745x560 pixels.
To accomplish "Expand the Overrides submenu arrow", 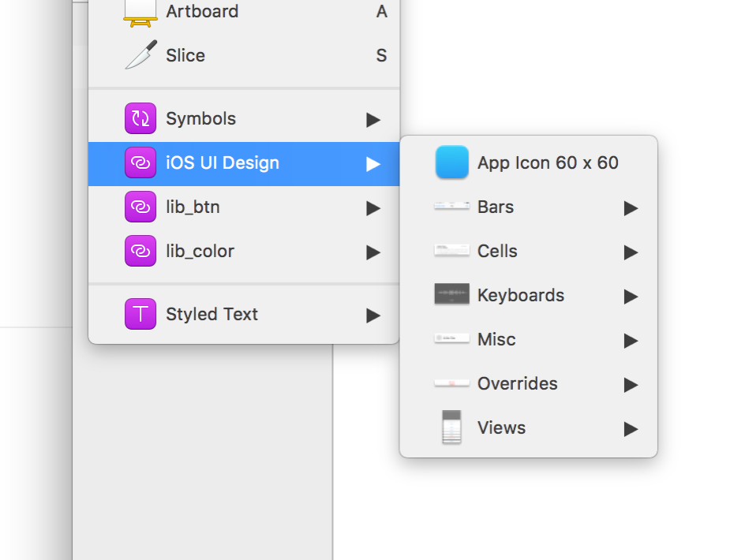I will (631, 384).
